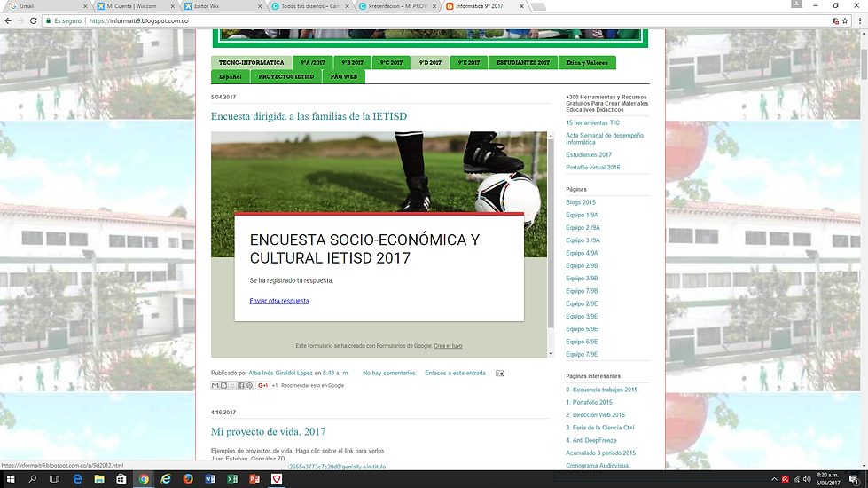868x488 pixels.
Task: Open the Chrome three-dot menu
Action: [x=860, y=21]
